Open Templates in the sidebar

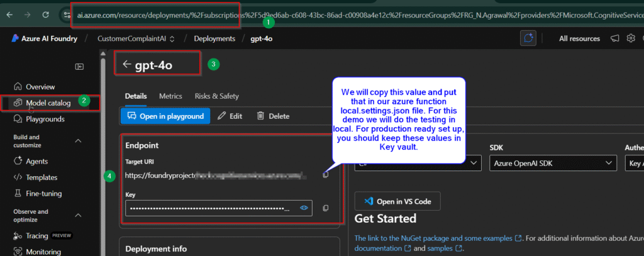(x=35, y=177)
